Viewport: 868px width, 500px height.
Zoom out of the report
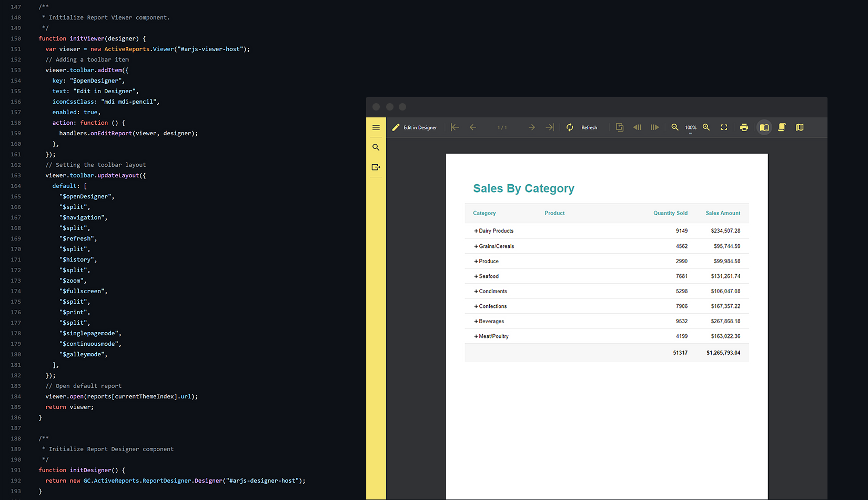[x=674, y=127]
